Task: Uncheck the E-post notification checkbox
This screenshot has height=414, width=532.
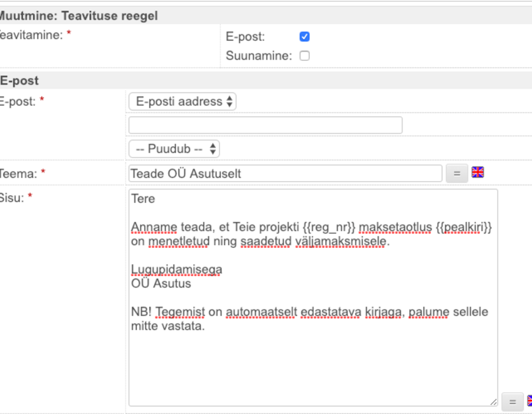Action: click(304, 36)
